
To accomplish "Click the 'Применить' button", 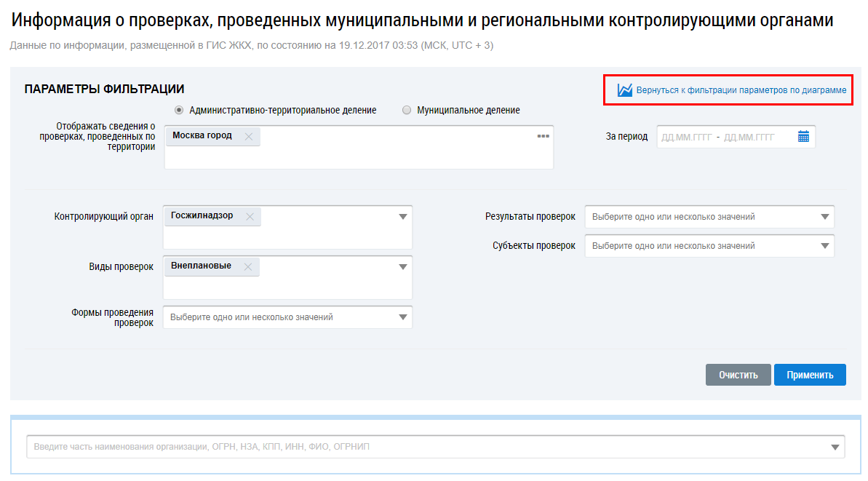I will 809,375.
